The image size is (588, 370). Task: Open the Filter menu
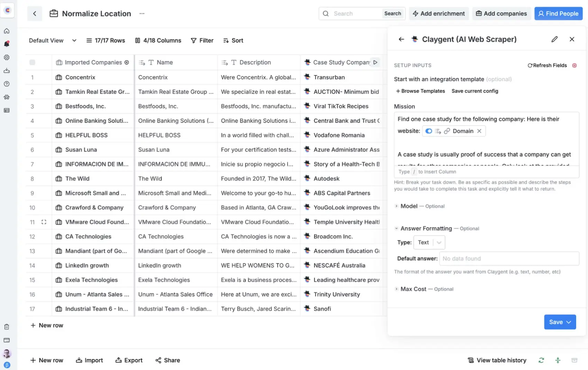[x=202, y=40]
